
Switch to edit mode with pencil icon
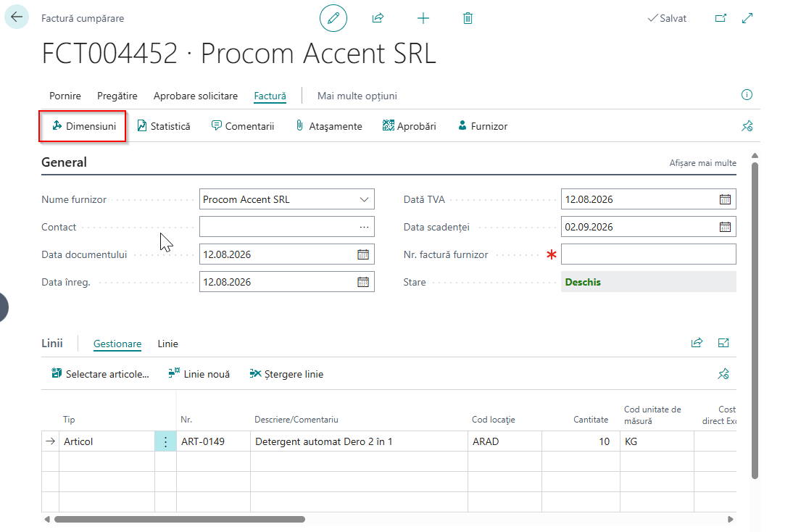[333, 18]
